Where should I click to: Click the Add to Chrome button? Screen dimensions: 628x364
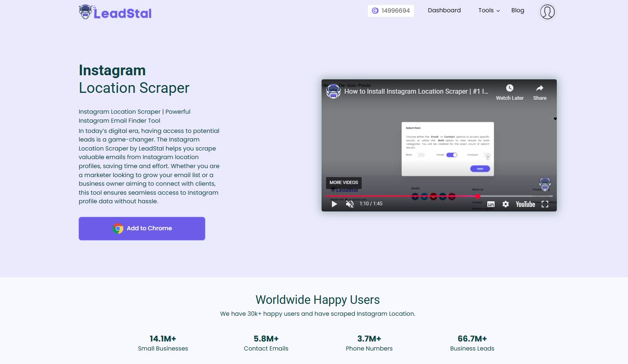(x=142, y=229)
